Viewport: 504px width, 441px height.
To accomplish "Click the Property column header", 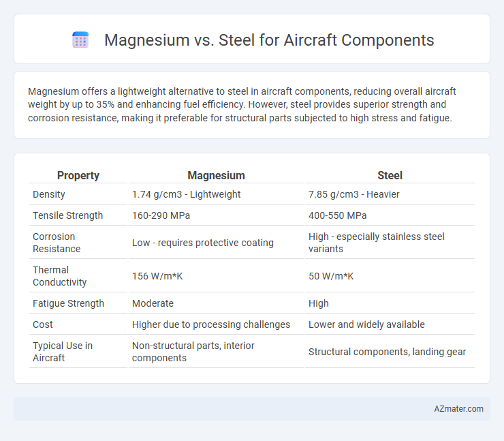I will (x=78, y=175).
